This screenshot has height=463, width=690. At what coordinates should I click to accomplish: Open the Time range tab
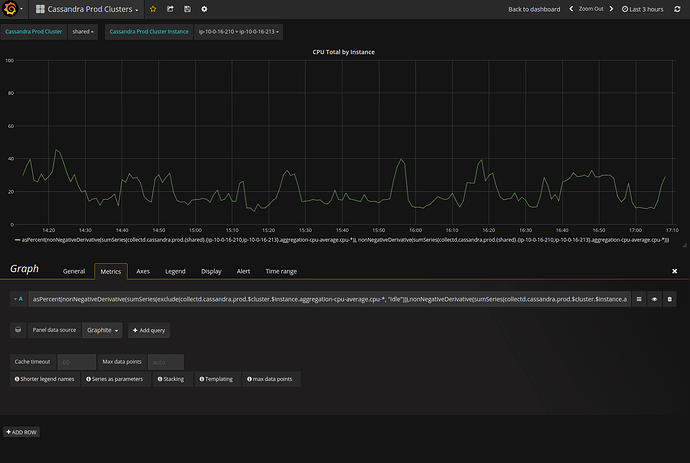point(280,271)
